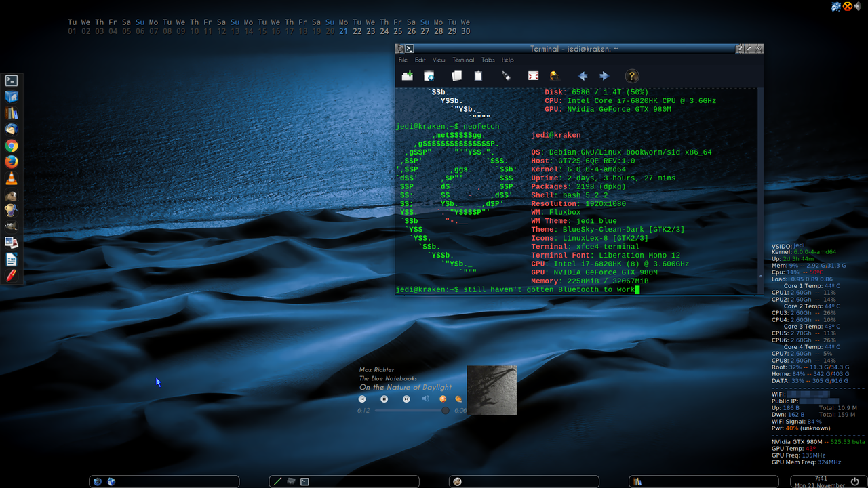Open the File menu in Terminal
The image size is (868, 488).
(403, 60)
